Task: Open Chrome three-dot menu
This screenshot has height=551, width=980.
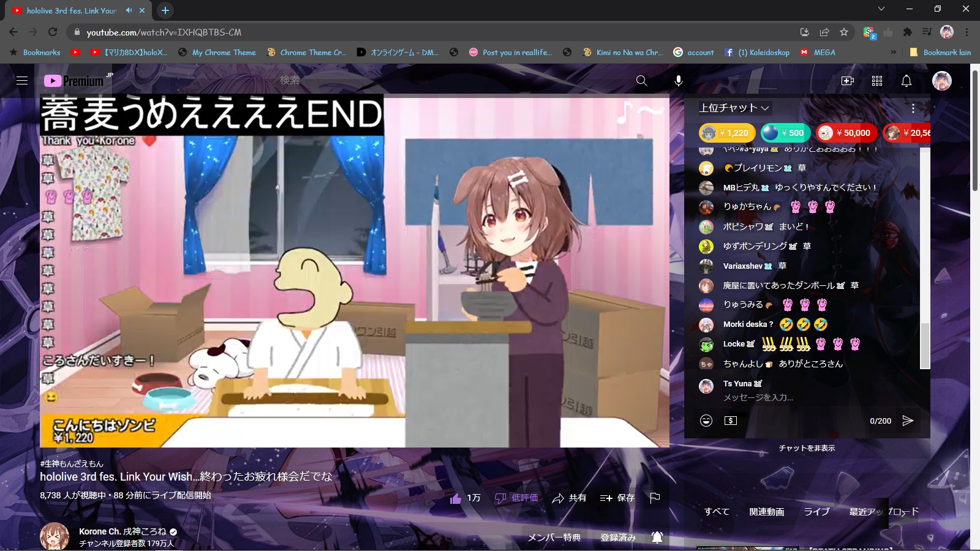Action: coord(967,32)
